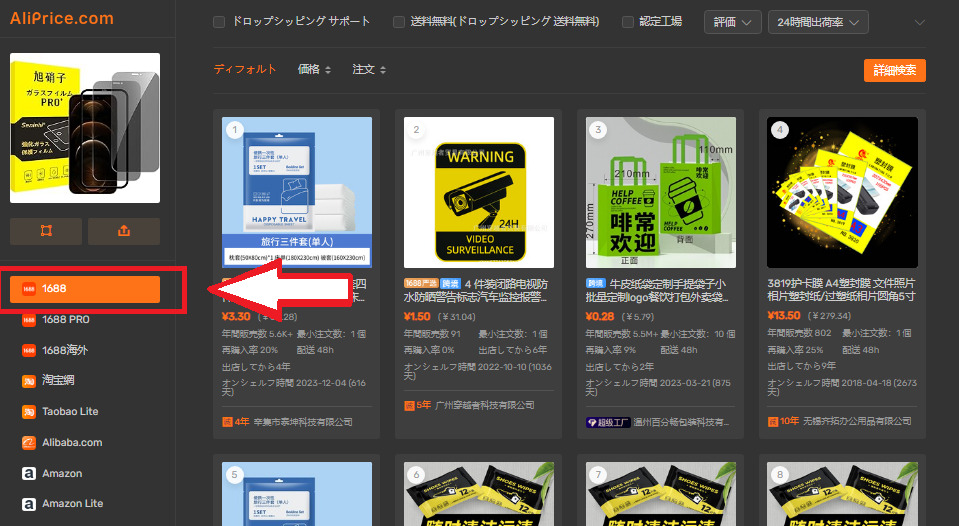
Task: Click the Alibaba.com icon
Action: [29, 442]
